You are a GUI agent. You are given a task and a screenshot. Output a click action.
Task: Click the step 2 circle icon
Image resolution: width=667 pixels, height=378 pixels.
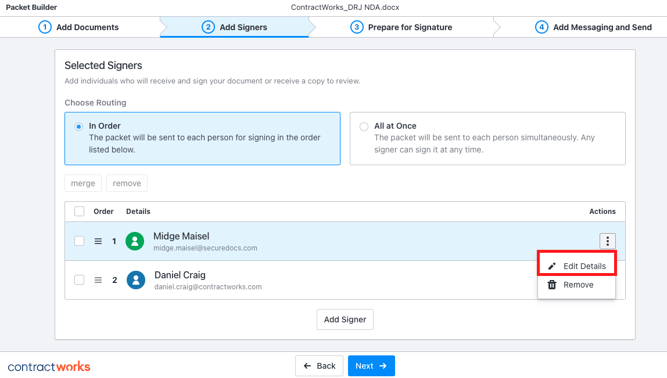(208, 27)
